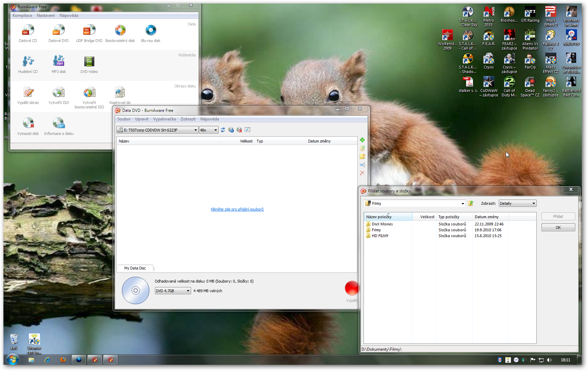
Task: Open the Vypalovačka menu
Action: pyautogui.click(x=164, y=119)
